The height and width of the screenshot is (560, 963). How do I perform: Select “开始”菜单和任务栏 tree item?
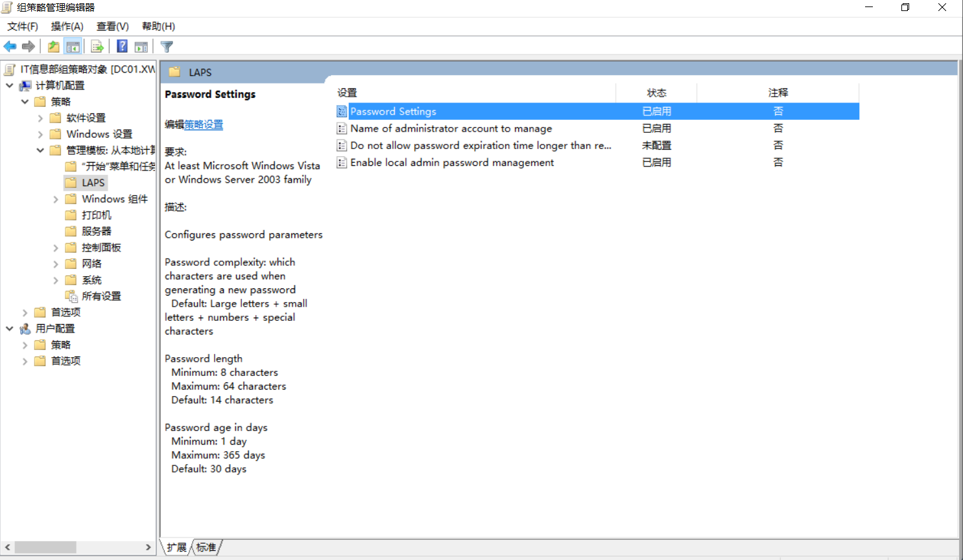coord(118,167)
